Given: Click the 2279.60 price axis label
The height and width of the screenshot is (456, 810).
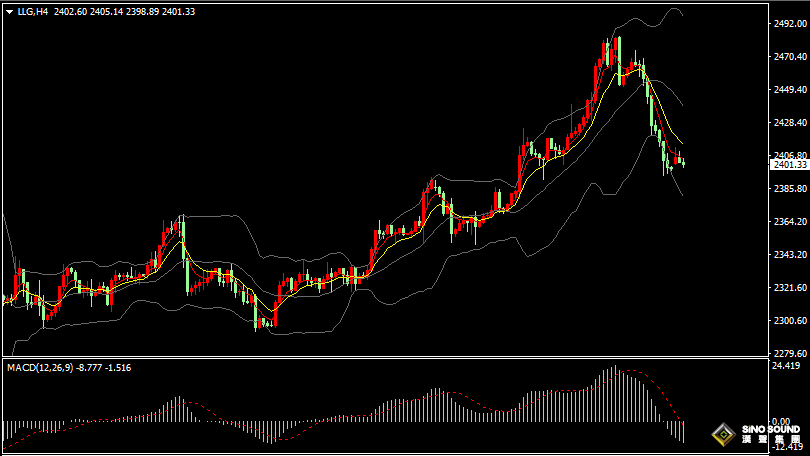Looking at the screenshot, I should coord(789,353).
